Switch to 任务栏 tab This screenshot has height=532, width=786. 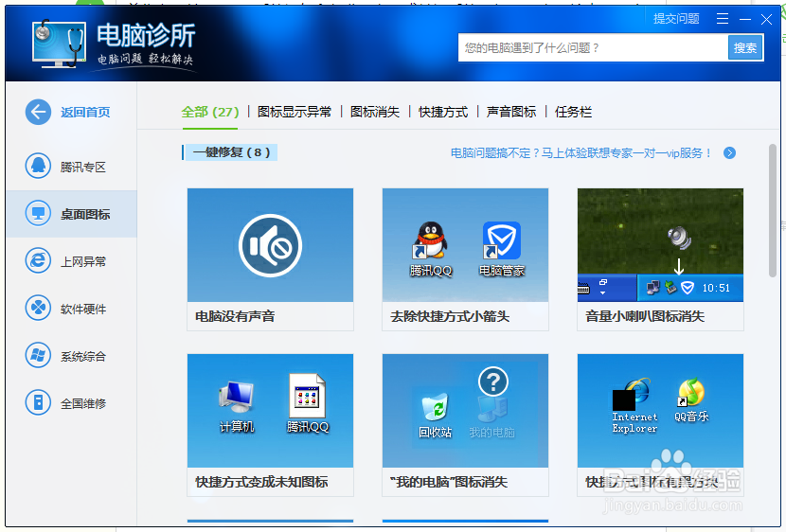click(x=574, y=112)
